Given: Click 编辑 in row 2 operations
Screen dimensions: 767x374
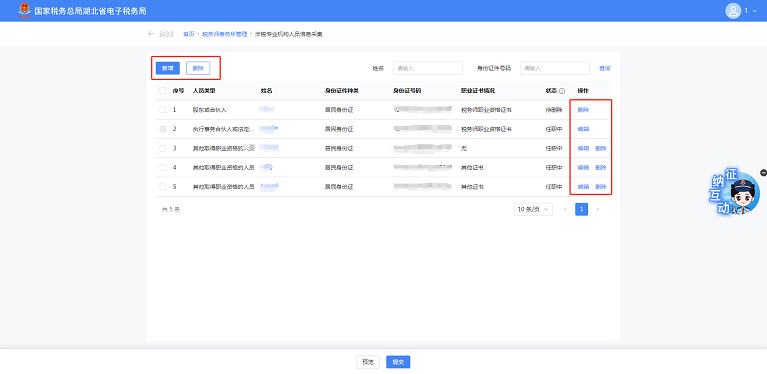Looking at the screenshot, I should [x=583, y=129].
